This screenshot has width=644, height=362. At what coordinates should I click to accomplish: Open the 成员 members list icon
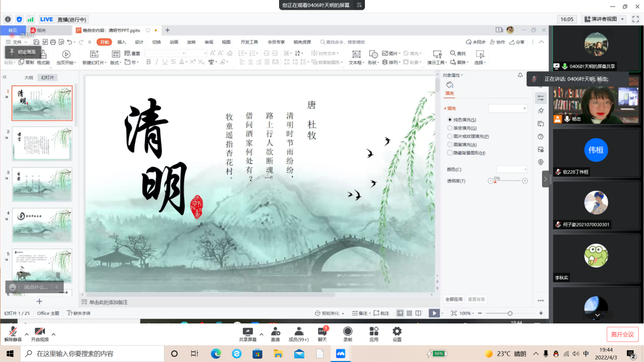point(299,331)
